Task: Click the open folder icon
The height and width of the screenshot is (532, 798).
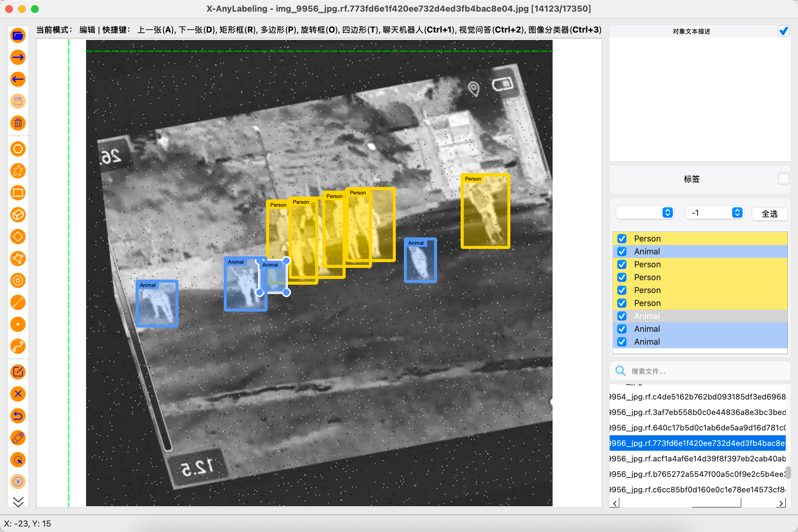Action: pyautogui.click(x=18, y=35)
